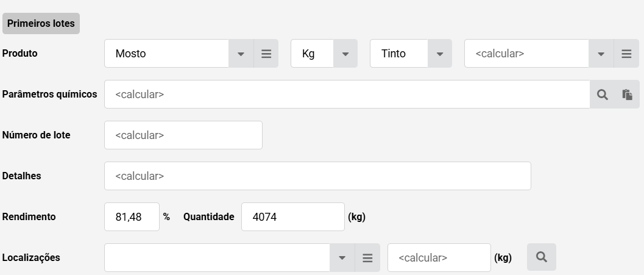This screenshot has width=644, height=275.
Task: Open list menu icon beside Localizações dropdown
Action: (367, 258)
